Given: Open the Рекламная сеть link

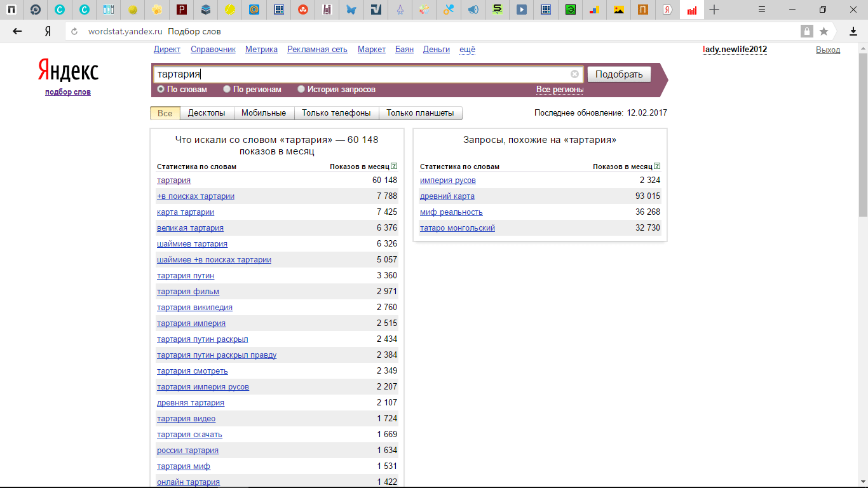Looking at the screenshot, I should click(317, 50).
